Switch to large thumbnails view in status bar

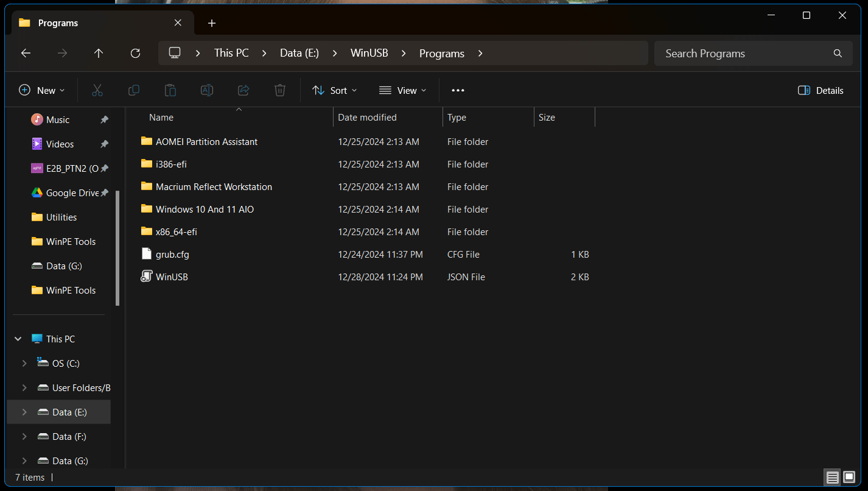[849, 477]
